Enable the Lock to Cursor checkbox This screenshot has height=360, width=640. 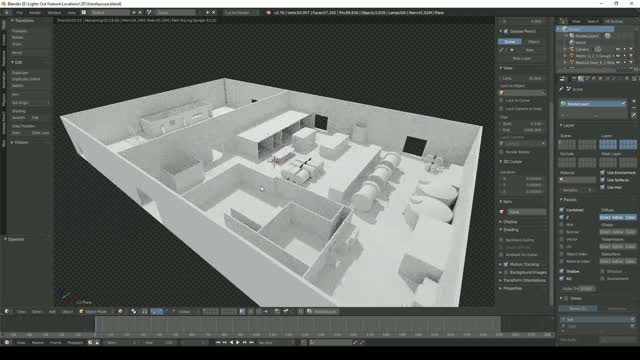click(501, 100)
